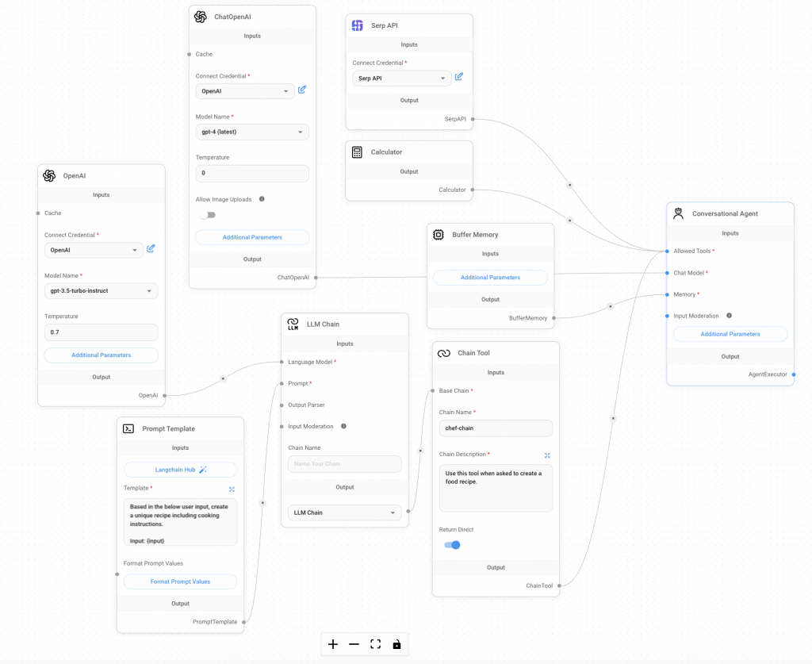The height and width of the screenshot is (664, 812).
Task: Click the LLM Chain Output Parser anchor
Action: [x=282, y=405]
